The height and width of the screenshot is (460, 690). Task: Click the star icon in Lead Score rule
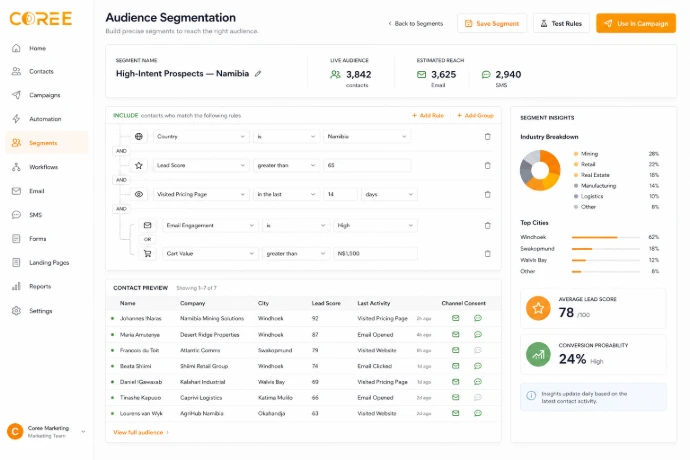pos(139,166)
